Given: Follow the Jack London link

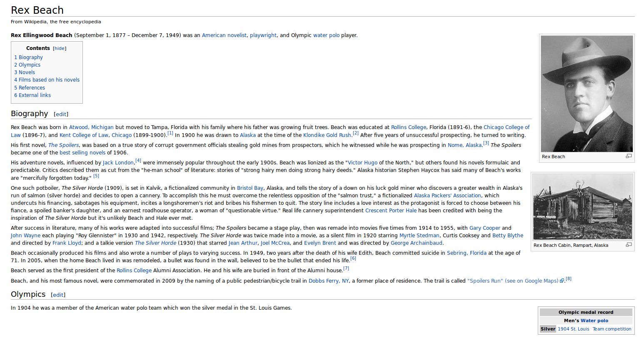Looking at the screenshot, I should coord(118,163).
